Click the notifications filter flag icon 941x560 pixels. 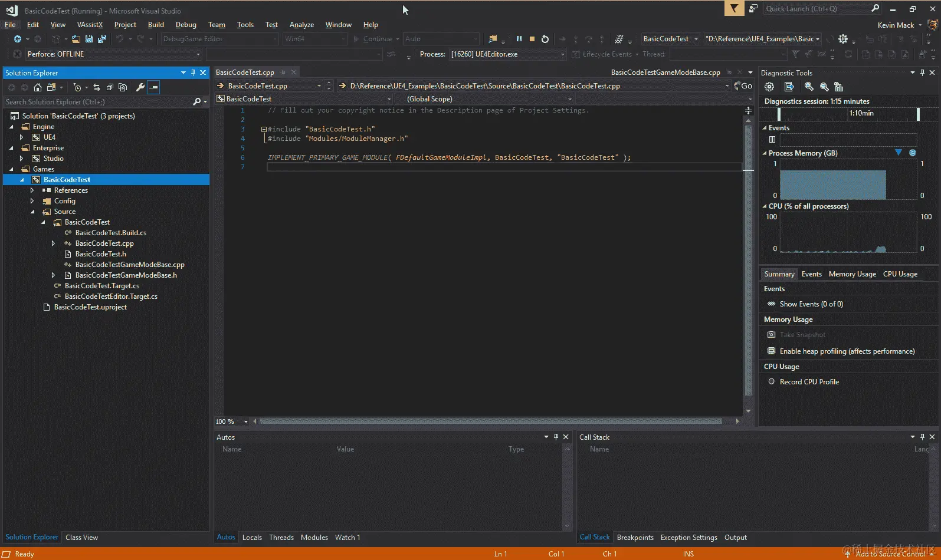[x=734, y=8]
